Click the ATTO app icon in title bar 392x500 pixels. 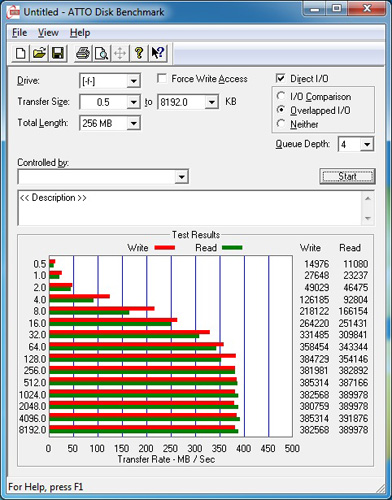click(14, 12)
